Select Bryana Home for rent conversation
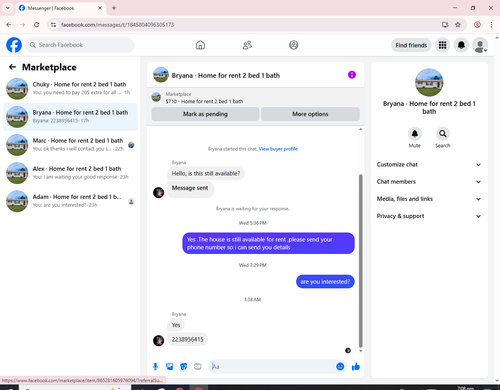500x390 pixels. point(70,117)
